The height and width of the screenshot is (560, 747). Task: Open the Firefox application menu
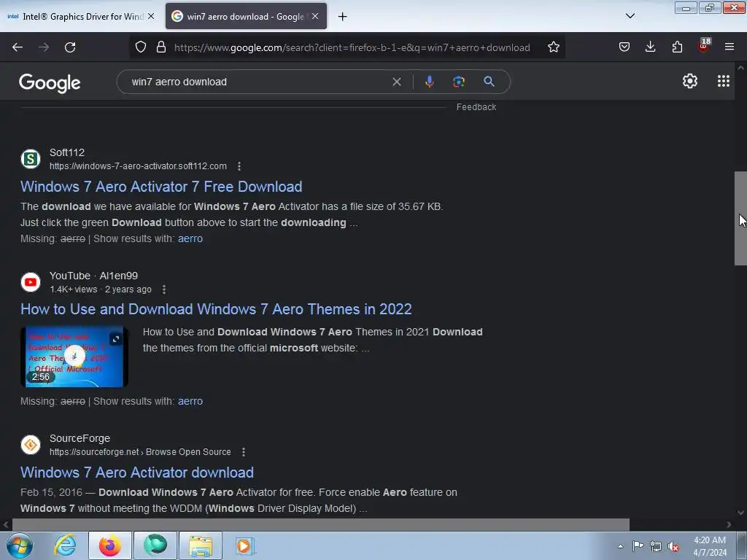click(x=729, y=47)
